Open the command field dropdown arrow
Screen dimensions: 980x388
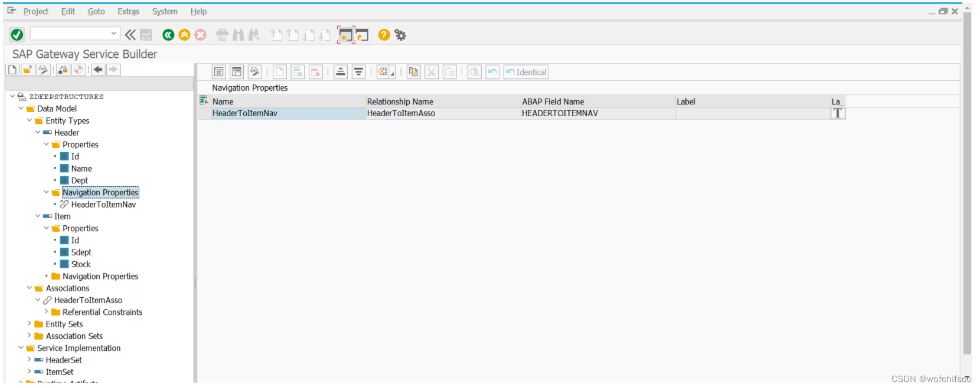click(114, 34)
